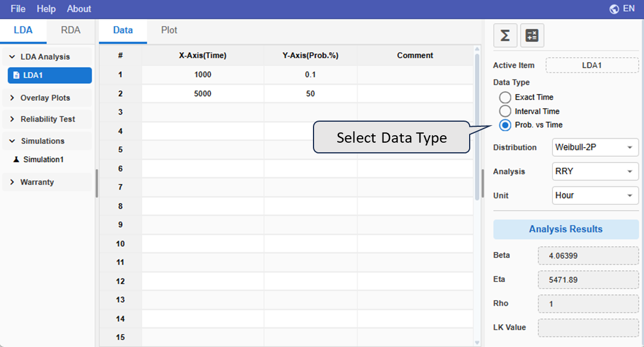Click the Comment cell in row 1
This screenshot has width=644, height=347.
[415, 75]
